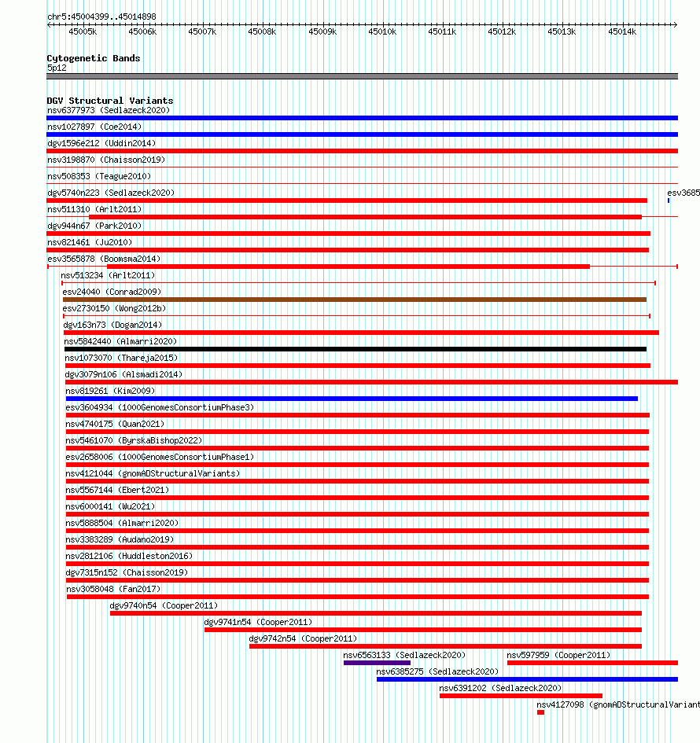Select the nsv5842440 (Almarri2020) label
The height and width of the screenshot is (743, 700).
[x=120, y=342]
